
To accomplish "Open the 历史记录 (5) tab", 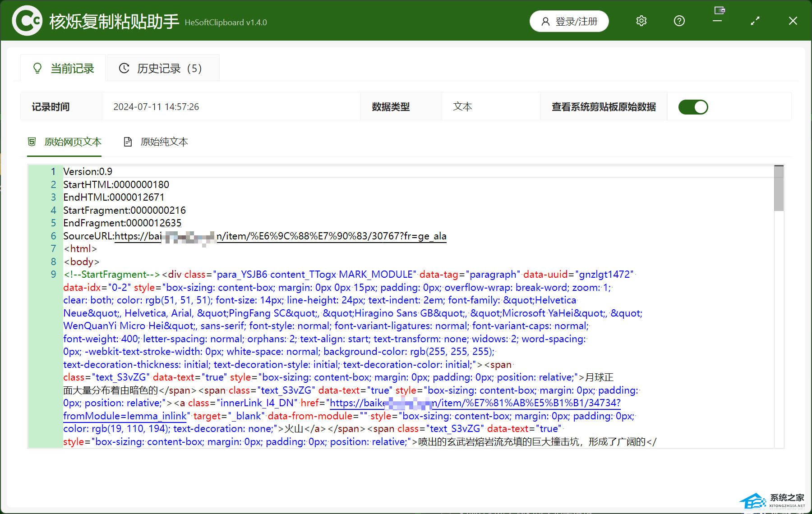I will pos(163,68).
